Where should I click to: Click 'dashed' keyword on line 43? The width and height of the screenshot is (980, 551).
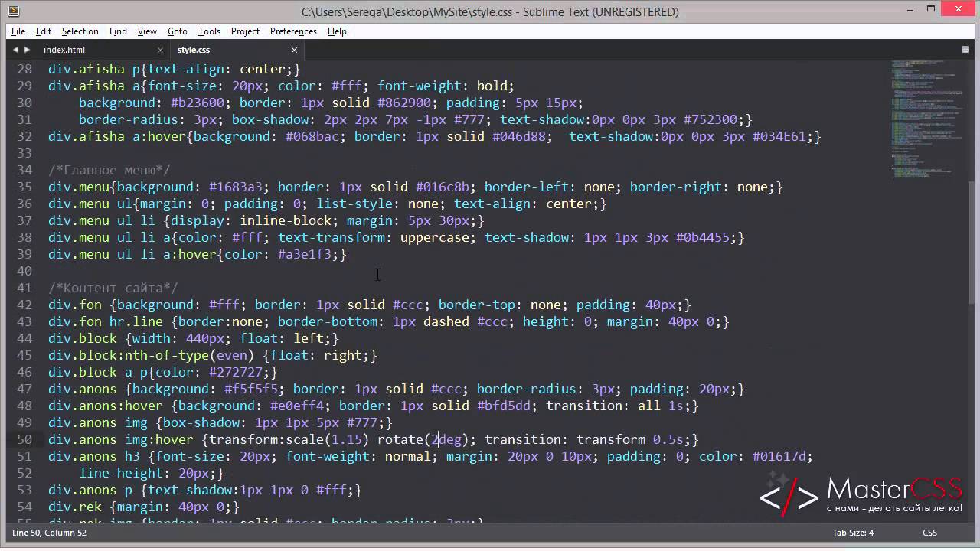click(446, 321)
